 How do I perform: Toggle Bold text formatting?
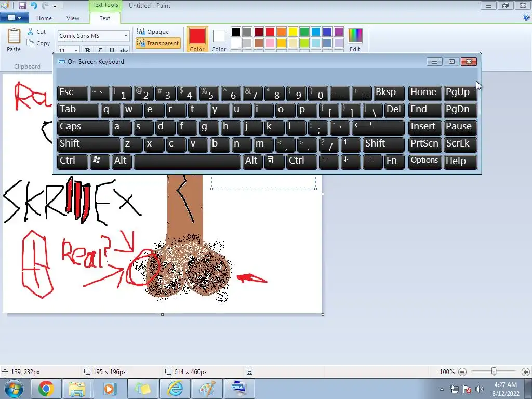click(87, 50)
